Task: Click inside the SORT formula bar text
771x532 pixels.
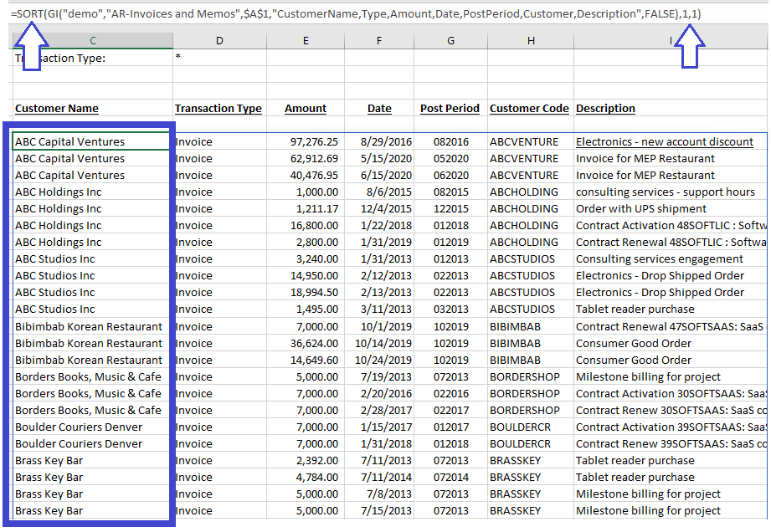Action: pos(356,13)
